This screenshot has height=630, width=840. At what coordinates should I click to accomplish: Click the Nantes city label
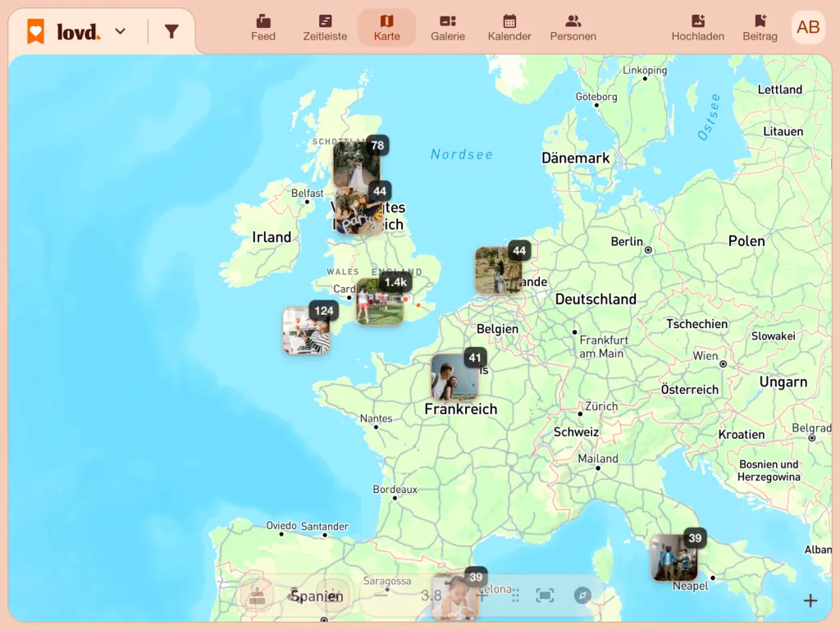click(376, 418)
